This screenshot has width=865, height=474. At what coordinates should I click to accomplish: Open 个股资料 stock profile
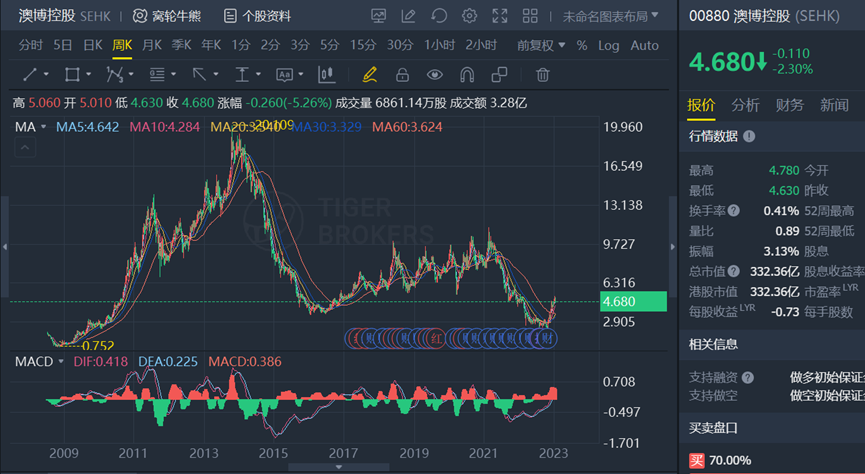coord(257,16)
